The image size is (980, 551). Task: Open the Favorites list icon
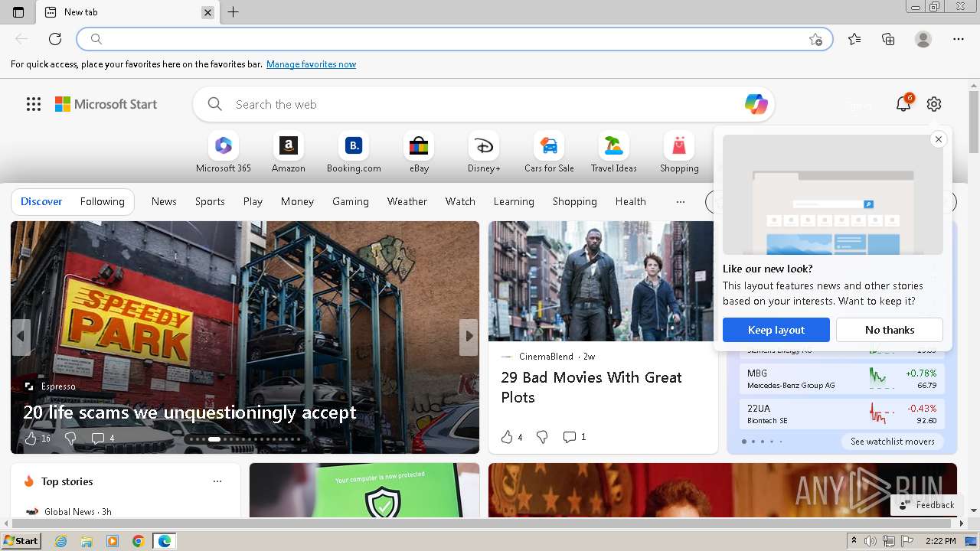pos(854,39)
